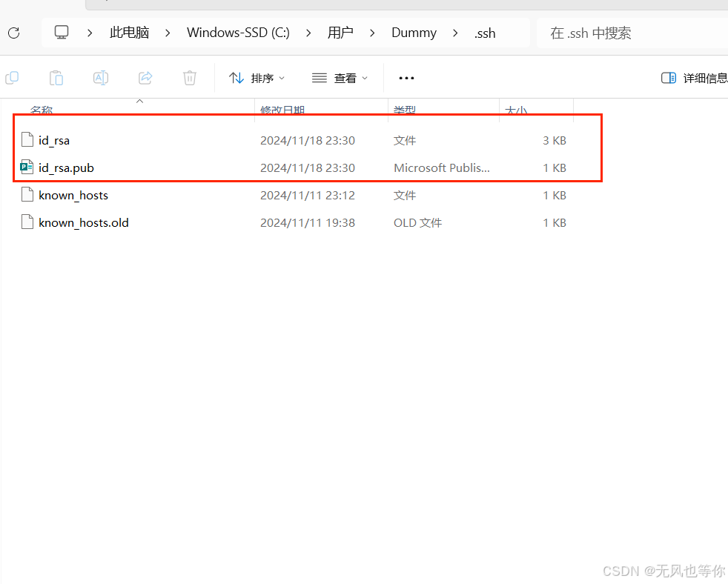Sort by 修改日期 column header
This screenshot has height=584, width=728.
282,110
